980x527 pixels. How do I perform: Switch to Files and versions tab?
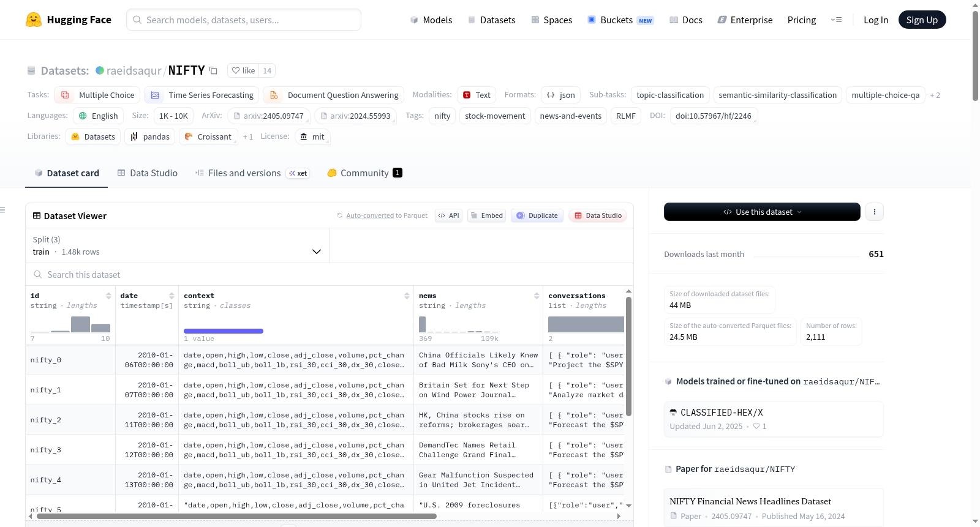click(x=252, y=173)
